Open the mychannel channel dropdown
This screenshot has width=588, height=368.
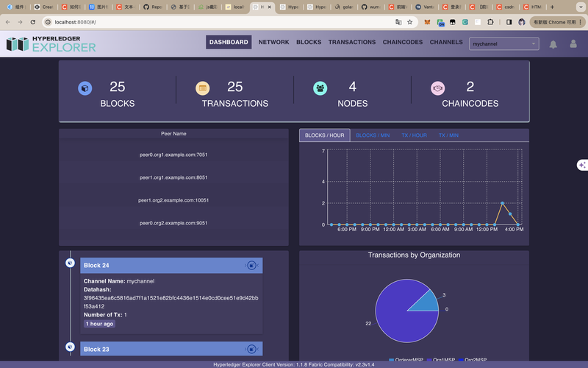[504, 44]
